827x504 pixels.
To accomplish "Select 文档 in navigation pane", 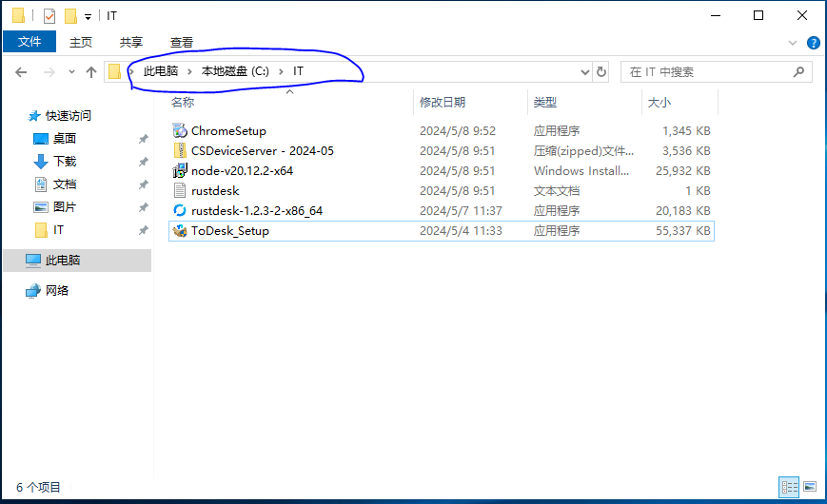I will [65, 184].
